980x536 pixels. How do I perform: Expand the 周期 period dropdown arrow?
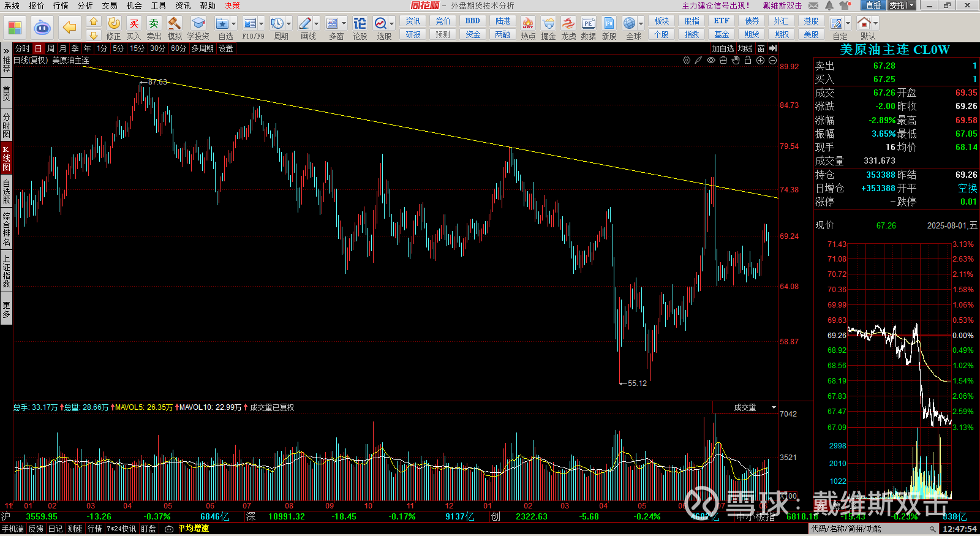(289, 24)
